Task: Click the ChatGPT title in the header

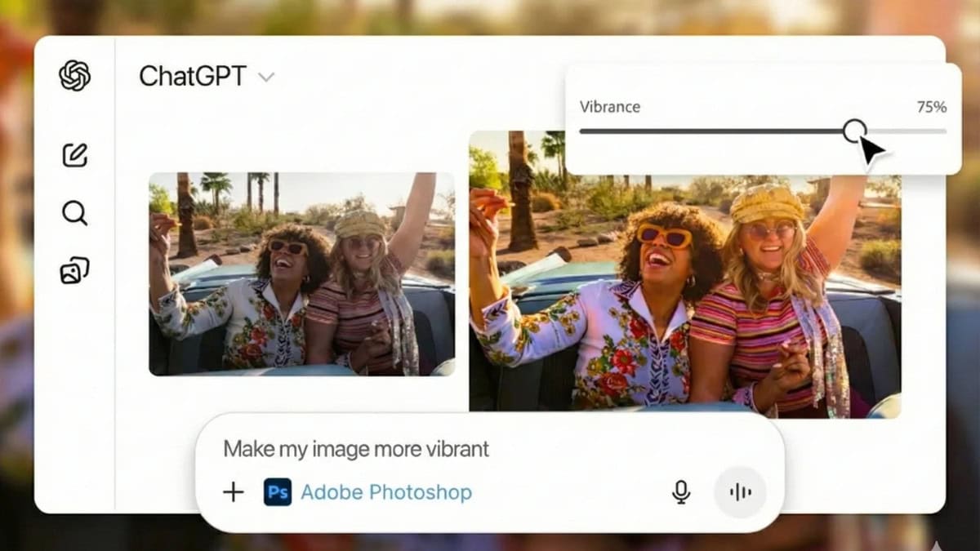Action: click(192, 77)
